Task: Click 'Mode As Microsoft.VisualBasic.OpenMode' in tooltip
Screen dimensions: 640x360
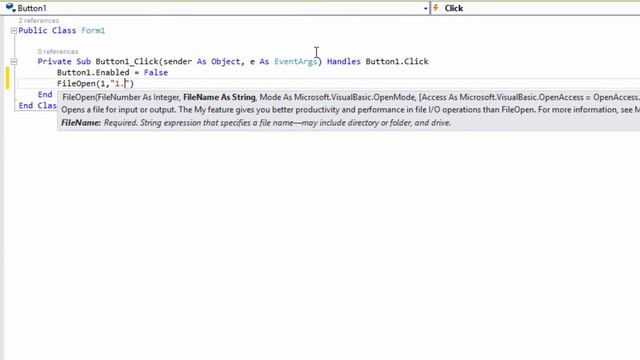Action: 337,98
